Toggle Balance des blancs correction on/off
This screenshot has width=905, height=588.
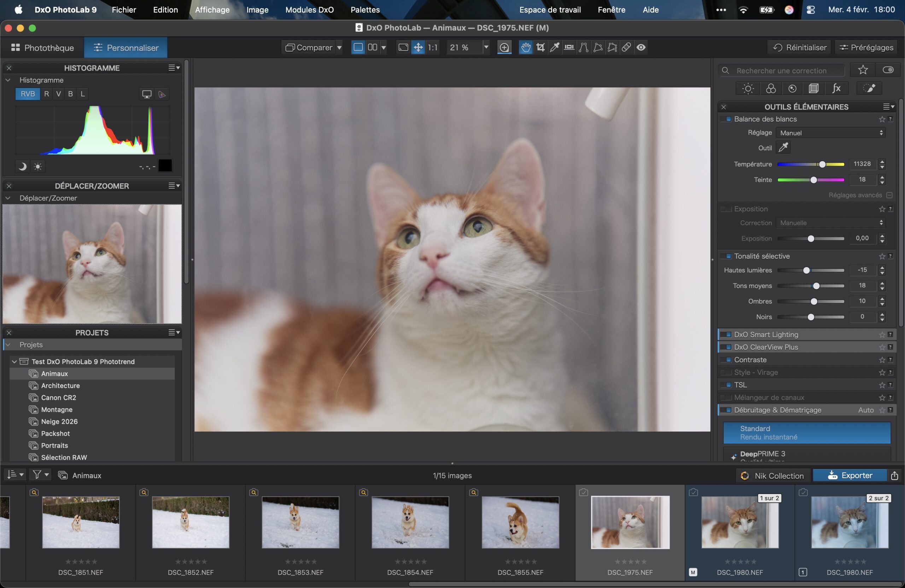(x=728, y=119)
